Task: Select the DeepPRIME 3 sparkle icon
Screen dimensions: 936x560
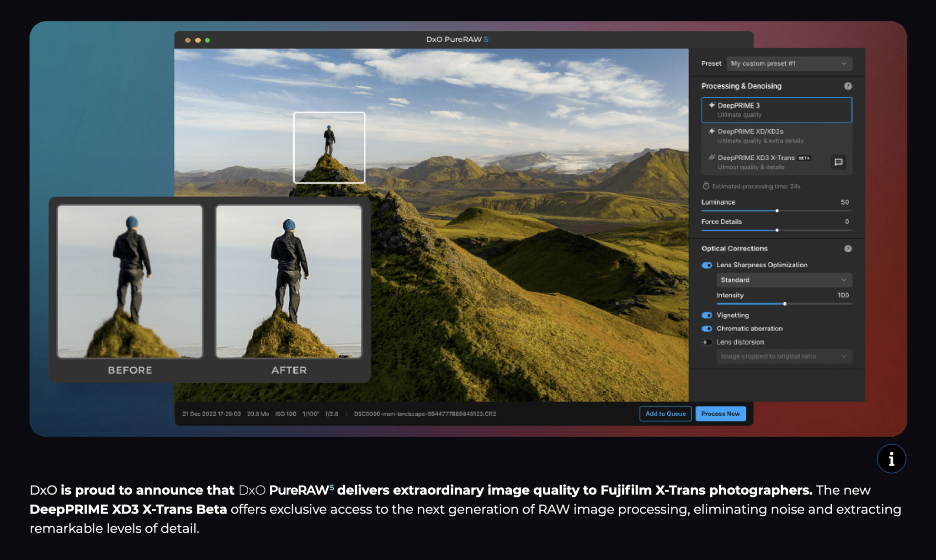Action: point(712,105)
